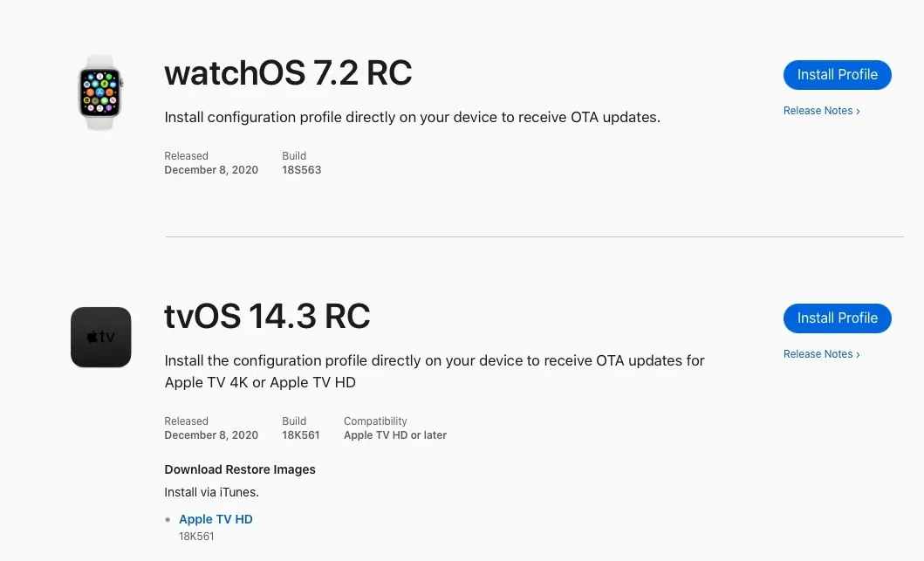Open Release Notes for tvOS 14.3 RC
Viewport: 924px width, 561px height.
coord(817,354)
